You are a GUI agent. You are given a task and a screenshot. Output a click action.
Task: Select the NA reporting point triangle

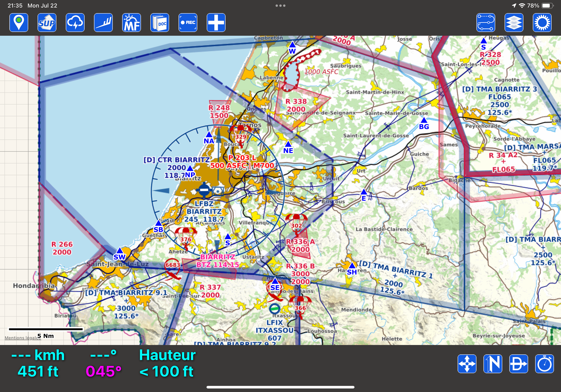(x=209, y=134)
